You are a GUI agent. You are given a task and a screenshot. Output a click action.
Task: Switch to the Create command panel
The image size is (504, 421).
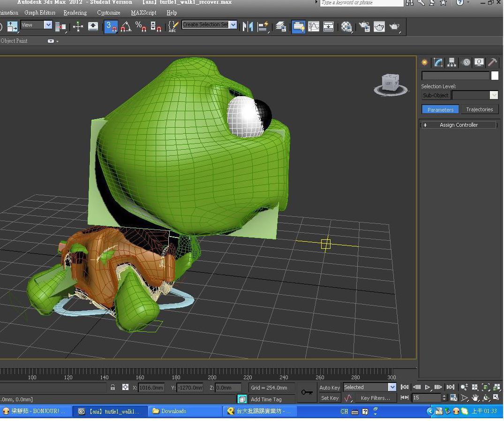click(425, 62)
